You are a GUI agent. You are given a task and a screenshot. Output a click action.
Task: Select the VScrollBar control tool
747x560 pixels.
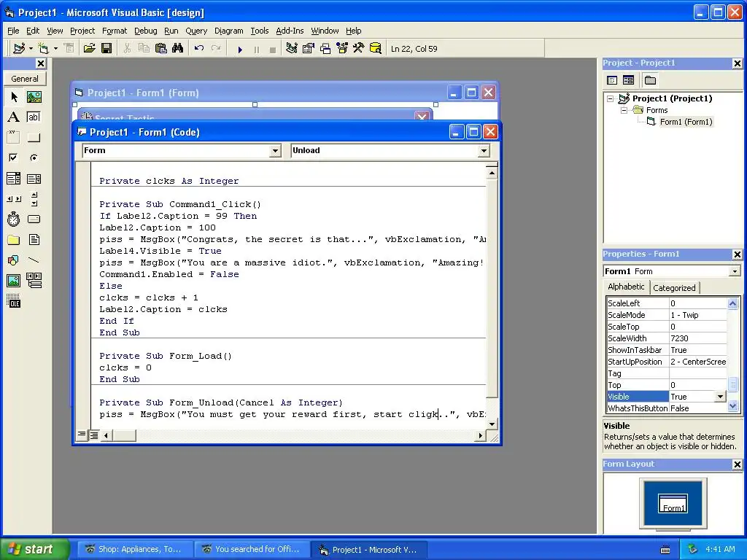pyautogui.click(x=34, y=199)
